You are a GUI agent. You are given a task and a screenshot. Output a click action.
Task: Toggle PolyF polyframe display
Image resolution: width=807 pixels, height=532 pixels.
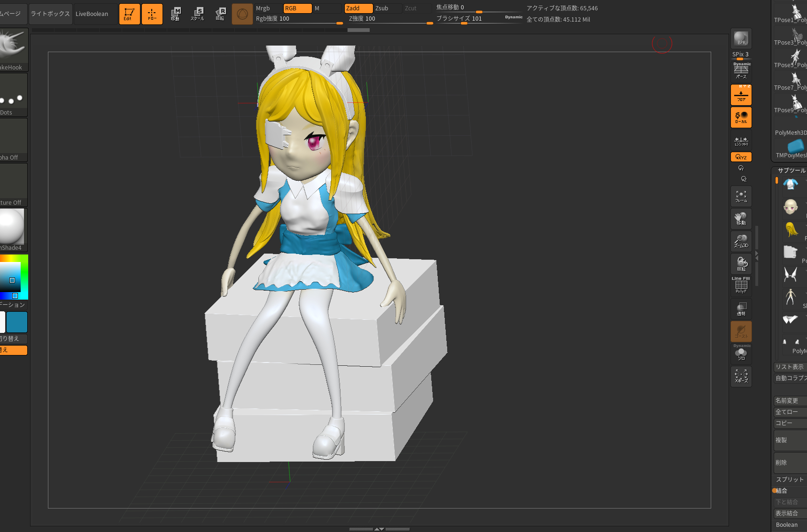[x=741, y=285]
